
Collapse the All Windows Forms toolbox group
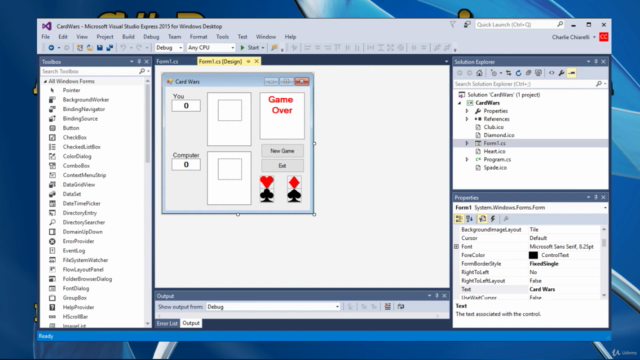pyautogui.click(x=45, y=81)
